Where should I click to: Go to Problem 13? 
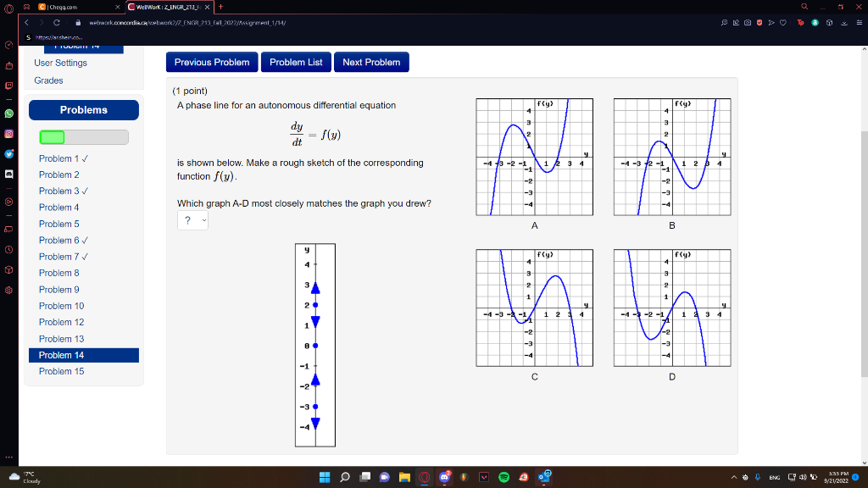coord(61,339)
